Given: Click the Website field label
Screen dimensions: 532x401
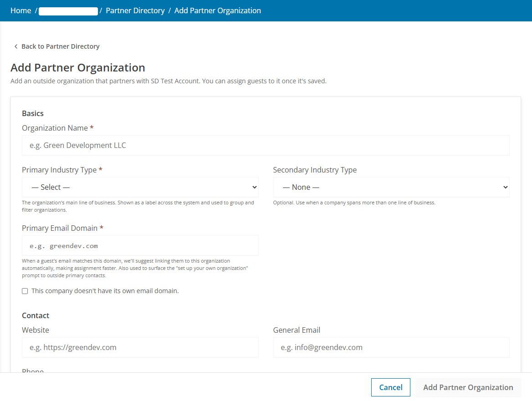Looking at the screenshot, I should click(36, 330).
